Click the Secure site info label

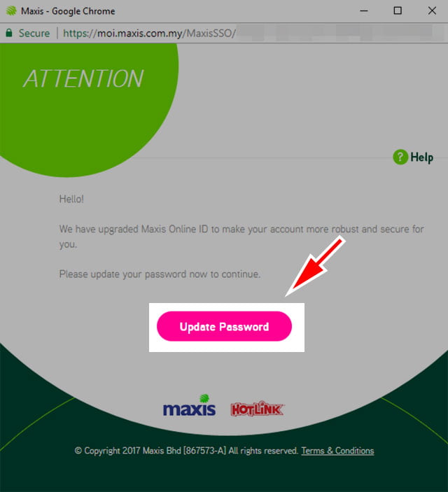pos(34,34)
